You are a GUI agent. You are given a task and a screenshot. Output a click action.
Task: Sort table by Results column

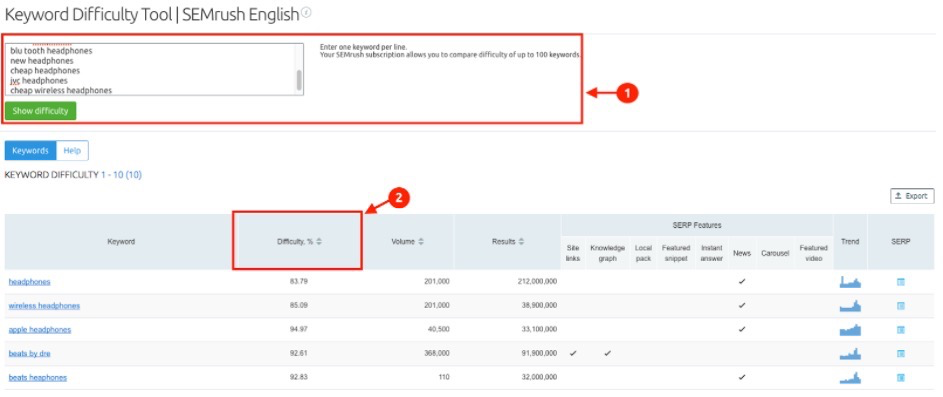tap(508, 242)
